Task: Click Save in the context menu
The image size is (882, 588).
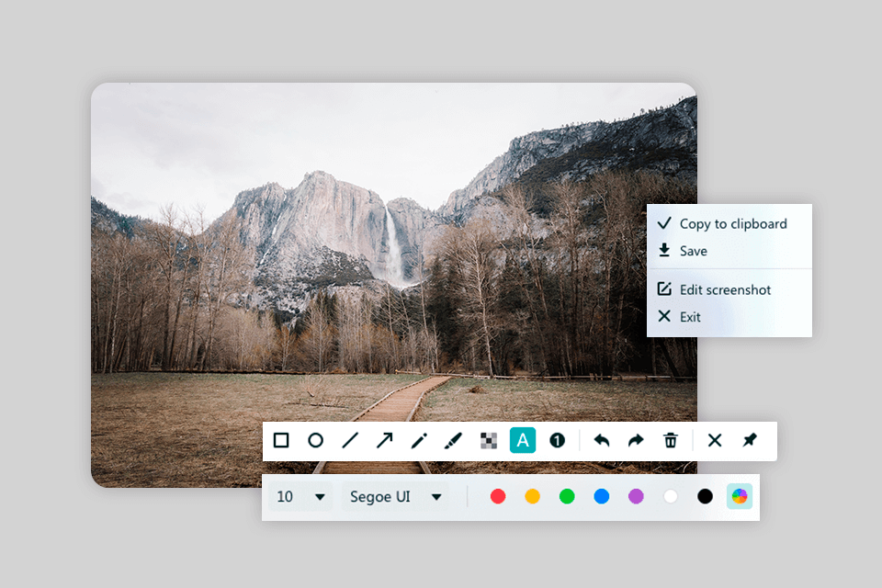Action: tap(729, 251)
